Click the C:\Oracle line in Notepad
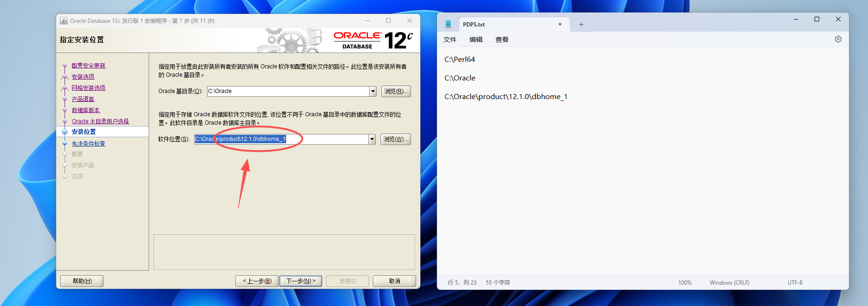Screen dimensions: 868x306 460,78
